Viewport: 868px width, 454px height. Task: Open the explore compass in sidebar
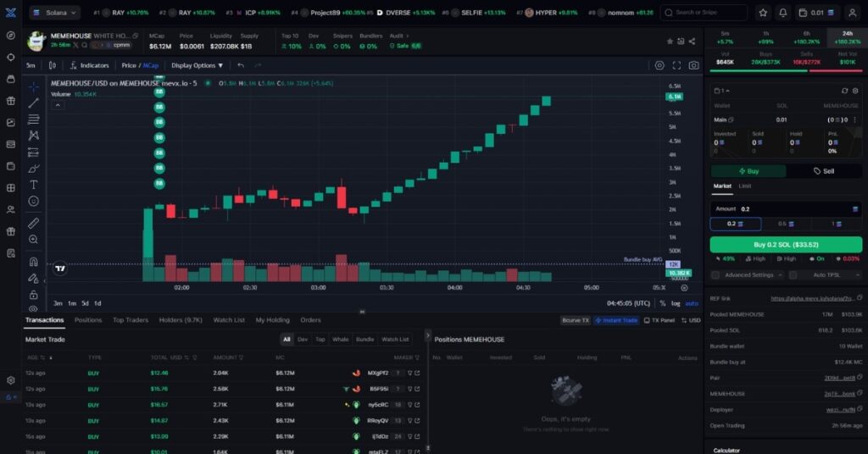(x=10, y=36)
